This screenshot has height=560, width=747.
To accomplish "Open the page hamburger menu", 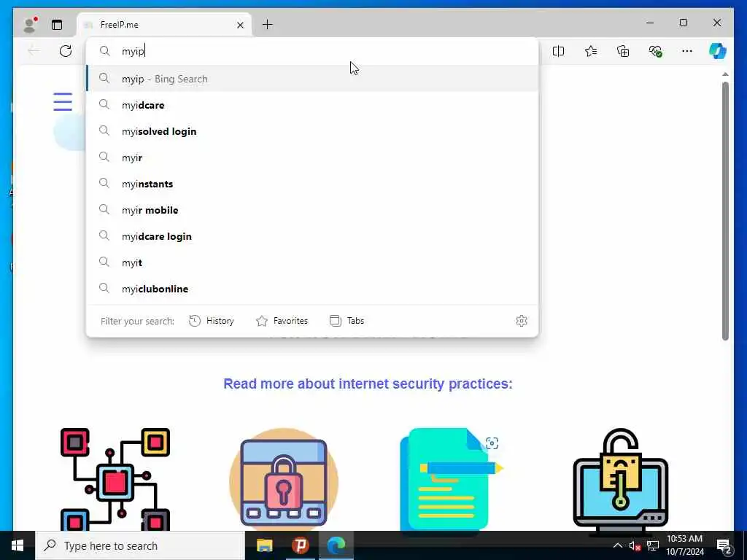I will (63, 101).
